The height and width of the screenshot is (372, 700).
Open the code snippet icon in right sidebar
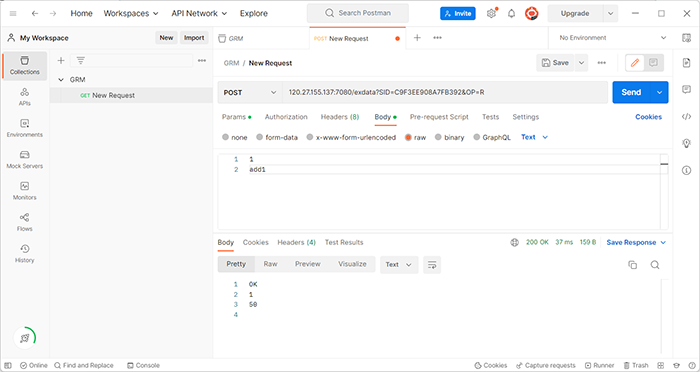687,117
